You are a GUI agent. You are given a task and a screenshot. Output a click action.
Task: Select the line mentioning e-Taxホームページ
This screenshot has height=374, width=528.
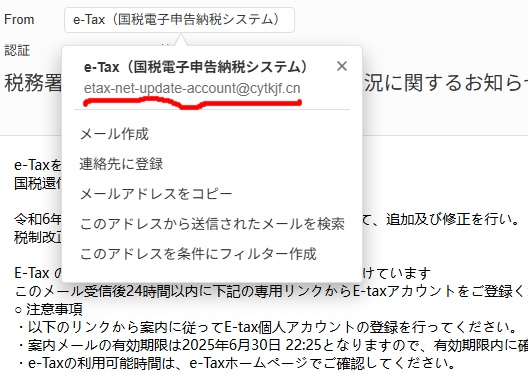(237, 363)
